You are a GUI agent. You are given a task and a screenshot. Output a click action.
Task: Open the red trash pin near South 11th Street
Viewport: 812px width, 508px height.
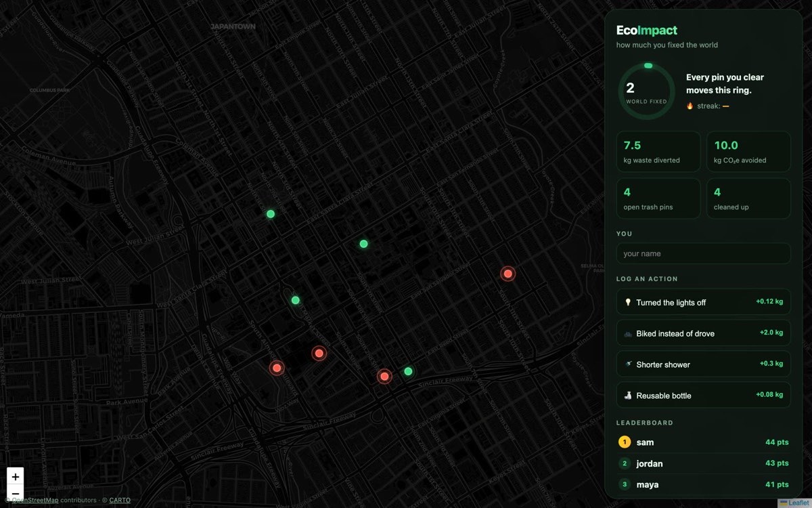coord(507,274)
